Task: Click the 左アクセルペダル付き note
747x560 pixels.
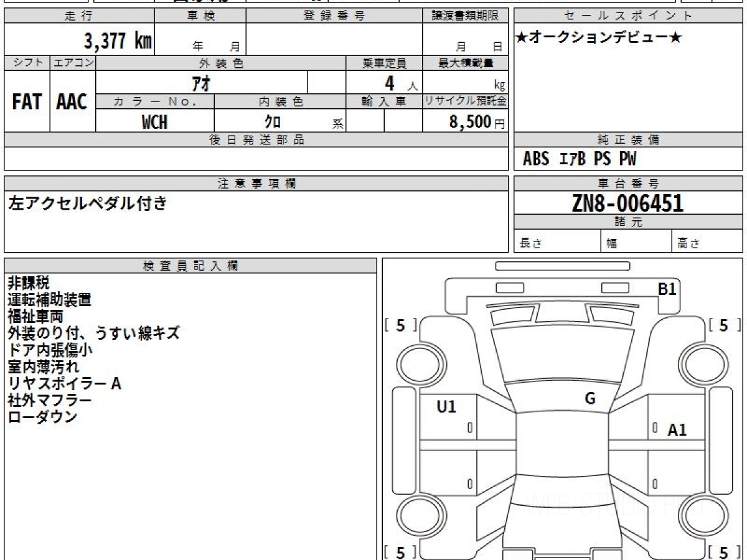Action: pyautogui.click(x=88, y=203)
